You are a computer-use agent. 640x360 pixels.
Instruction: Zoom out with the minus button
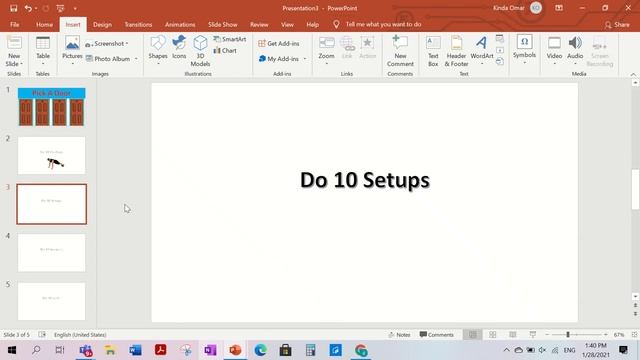(x=547, y=335)
